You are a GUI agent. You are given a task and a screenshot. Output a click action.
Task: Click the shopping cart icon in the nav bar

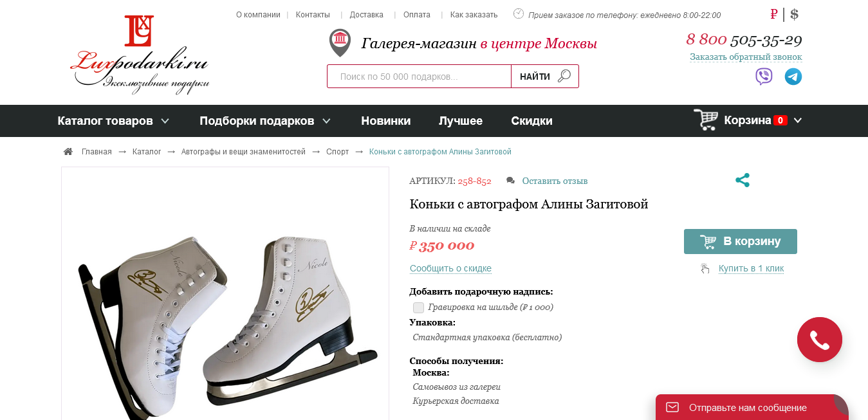click(x=706, y=120)
